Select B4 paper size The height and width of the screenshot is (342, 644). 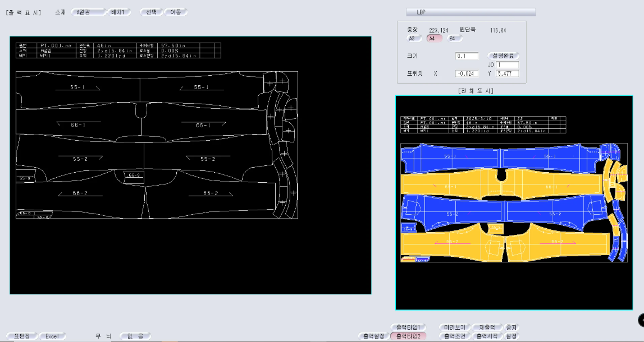(x=453, y=39)
